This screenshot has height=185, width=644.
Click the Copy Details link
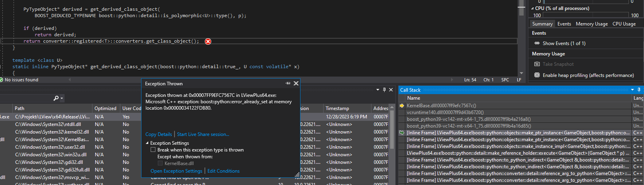(x=159, y=134)
